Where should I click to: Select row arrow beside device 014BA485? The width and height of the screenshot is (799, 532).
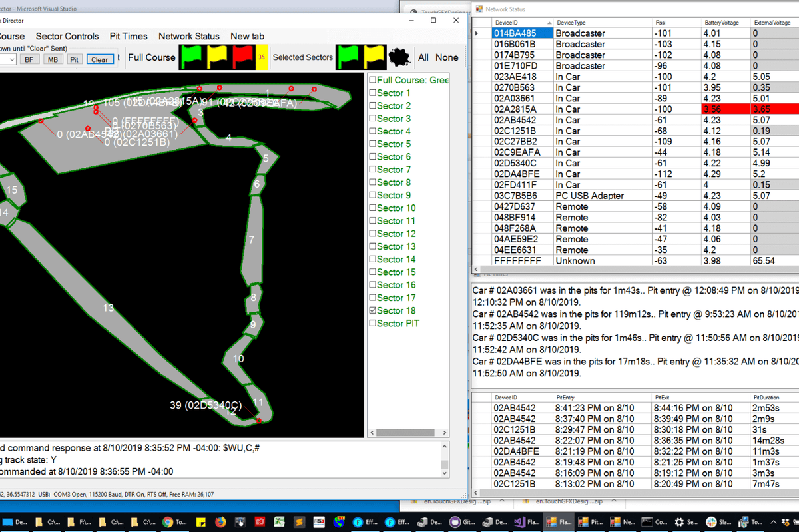coord(477,33)
